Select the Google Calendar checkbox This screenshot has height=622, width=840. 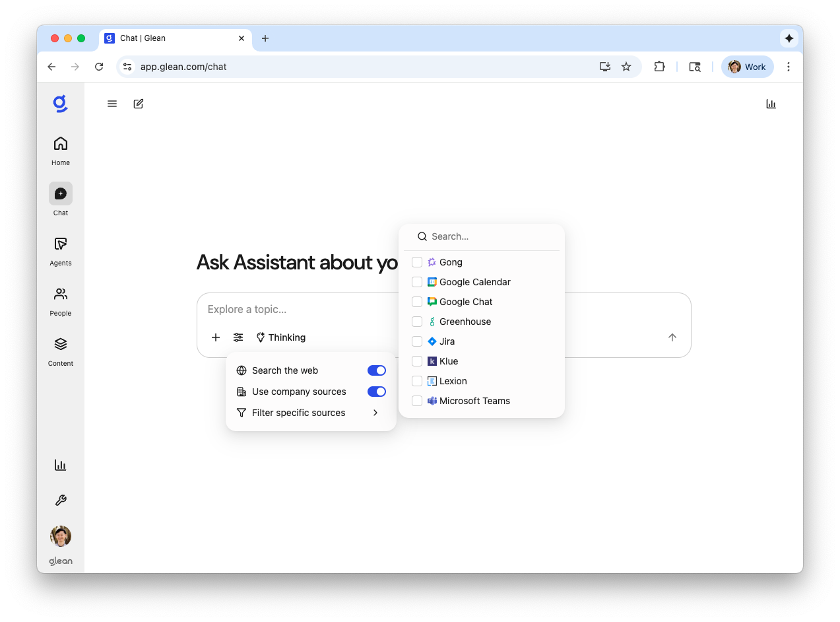(x=417, y=282)
